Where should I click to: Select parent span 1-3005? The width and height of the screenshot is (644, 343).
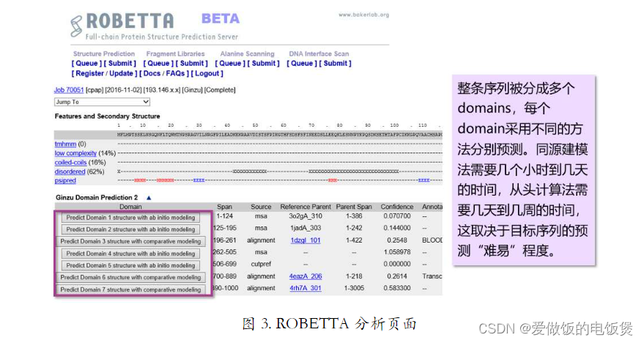point(354,288)
